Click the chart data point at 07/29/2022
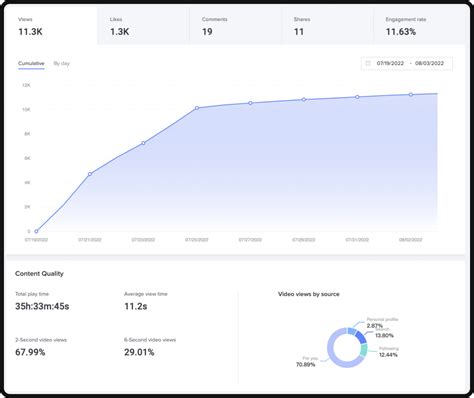The height and width of the screenshot is (398, 474). pyautogui.click(x=304, y=99)
